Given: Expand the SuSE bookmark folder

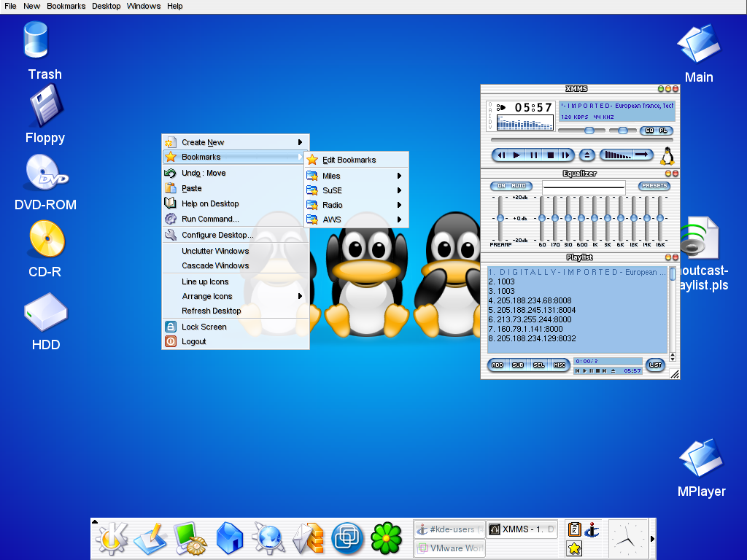Looking at the screenshot, I should tap(356, 190).
